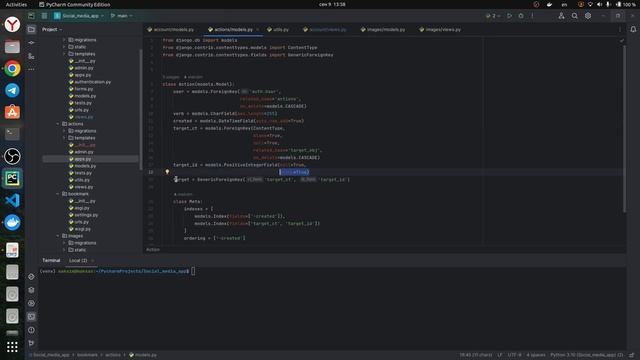Switch to images/views.py tab
Viewport: 640px width, 360px height.
point(440,29)
